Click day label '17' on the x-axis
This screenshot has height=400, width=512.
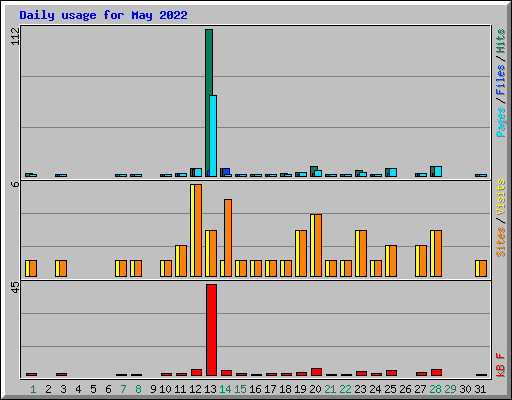[270, 389]
